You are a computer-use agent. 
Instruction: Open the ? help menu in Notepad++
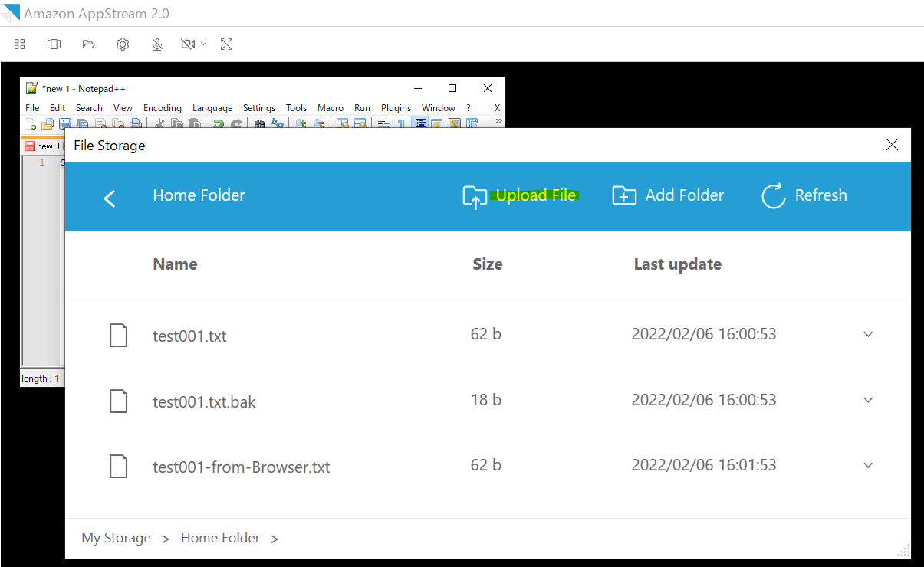469,108
